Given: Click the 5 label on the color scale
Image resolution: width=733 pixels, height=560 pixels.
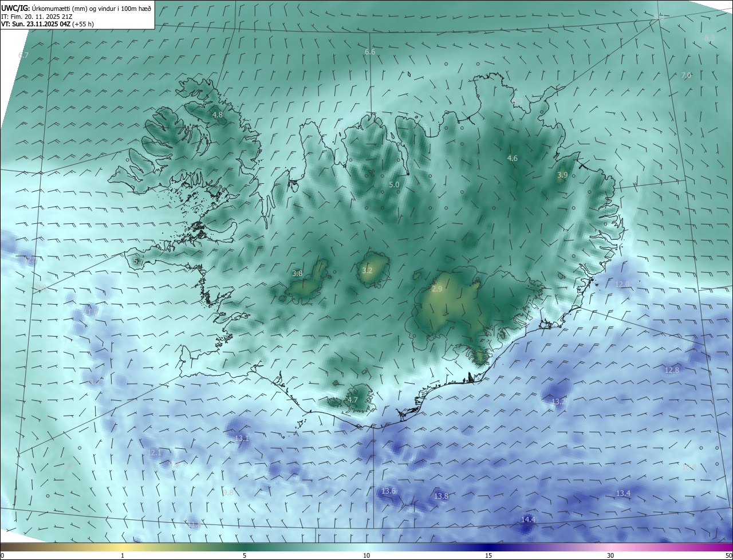Looking at the screenshot, I should [245, 556].
